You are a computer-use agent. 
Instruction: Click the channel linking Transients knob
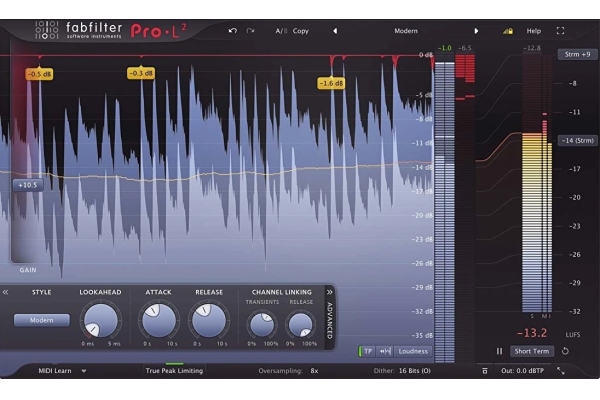262,325
